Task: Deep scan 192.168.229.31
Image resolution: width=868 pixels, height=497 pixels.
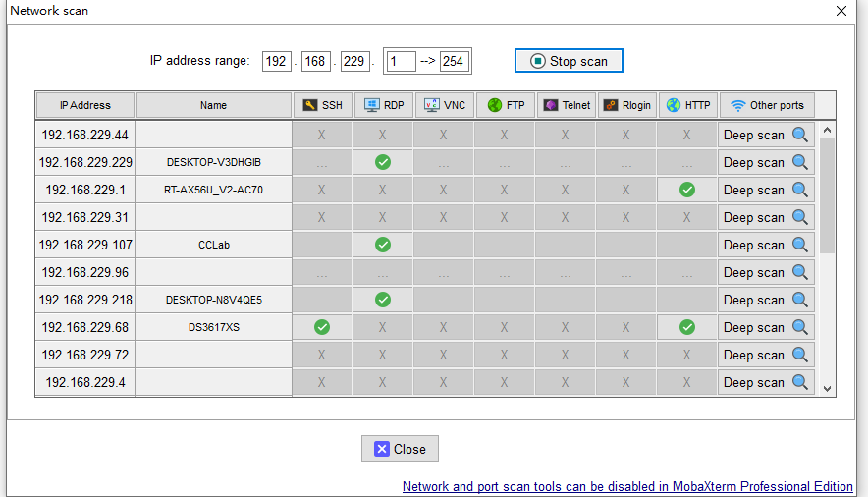Action: 766,217
